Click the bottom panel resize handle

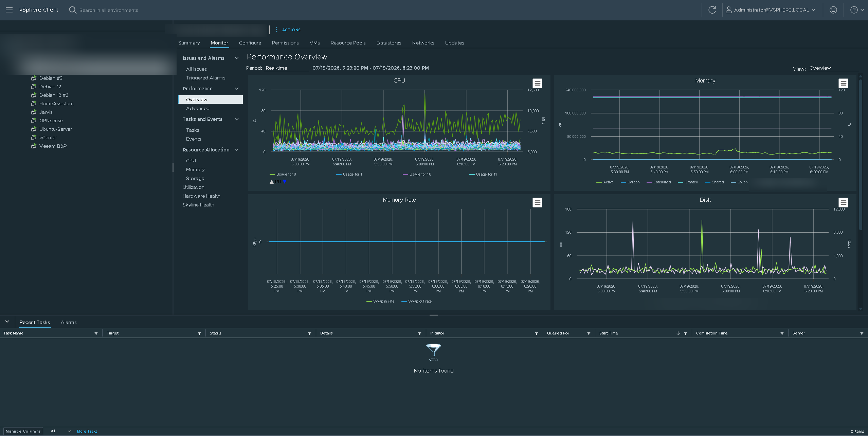(x=434, y=315)
